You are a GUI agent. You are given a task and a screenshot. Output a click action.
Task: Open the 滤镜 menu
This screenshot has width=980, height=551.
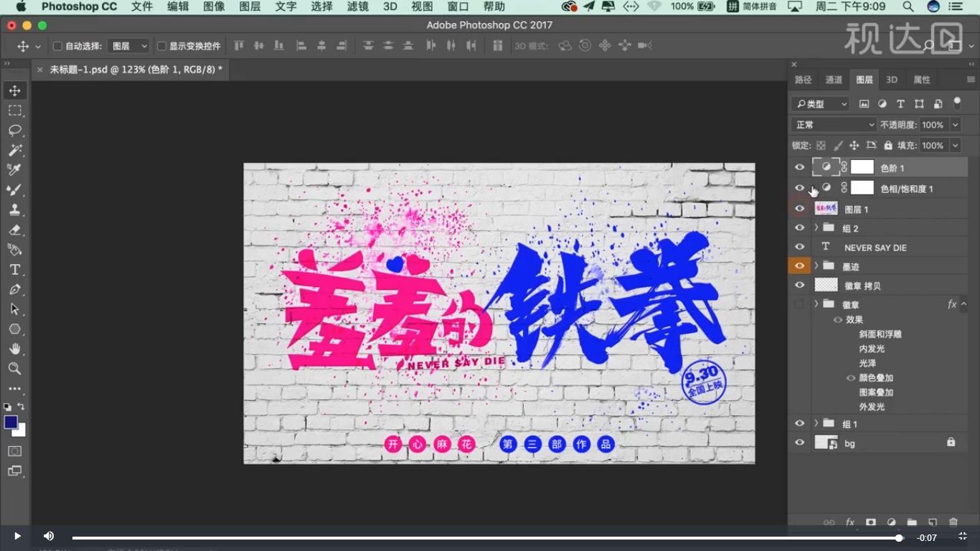358,6
